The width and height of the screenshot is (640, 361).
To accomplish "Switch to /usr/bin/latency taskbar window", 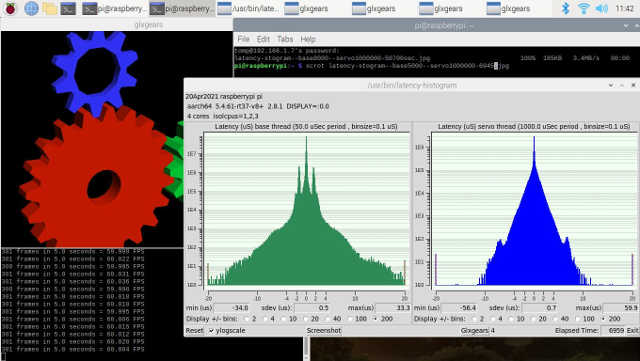I will 248,8.
